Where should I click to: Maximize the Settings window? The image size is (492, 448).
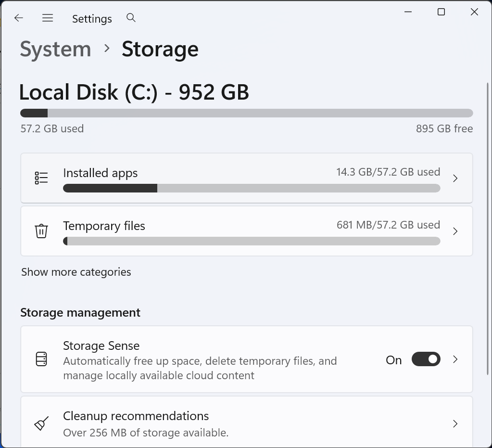[441, 12]
